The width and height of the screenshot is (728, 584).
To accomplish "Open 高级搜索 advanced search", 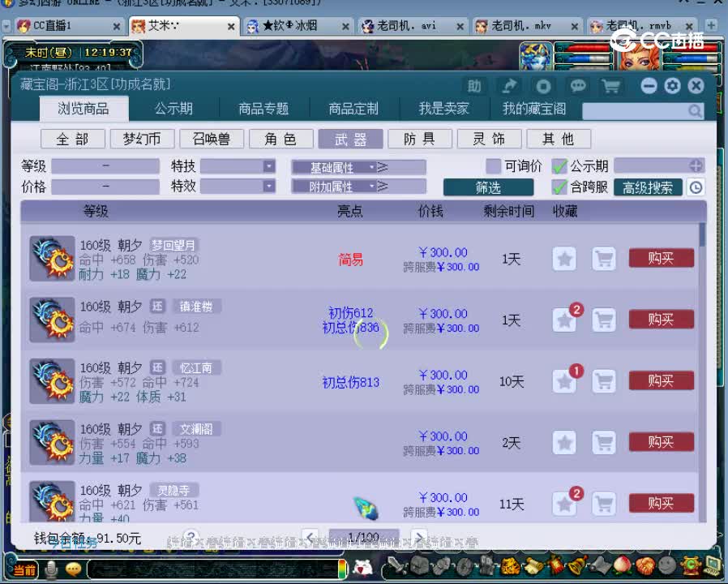I will 648,187.
